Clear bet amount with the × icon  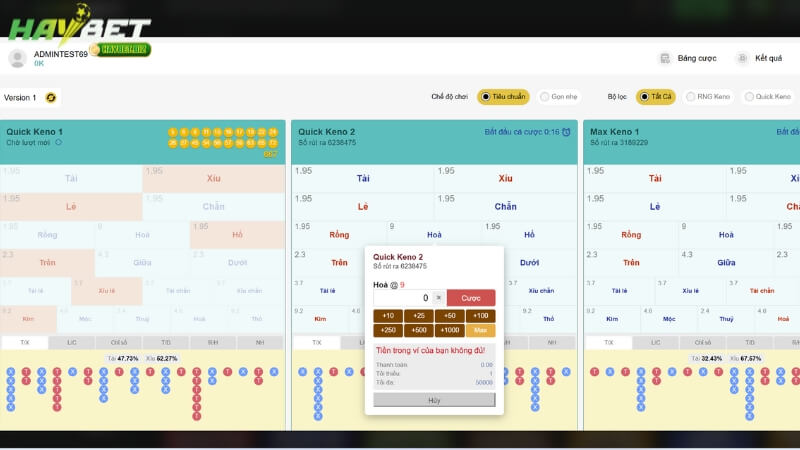click(x=439, y=297)
